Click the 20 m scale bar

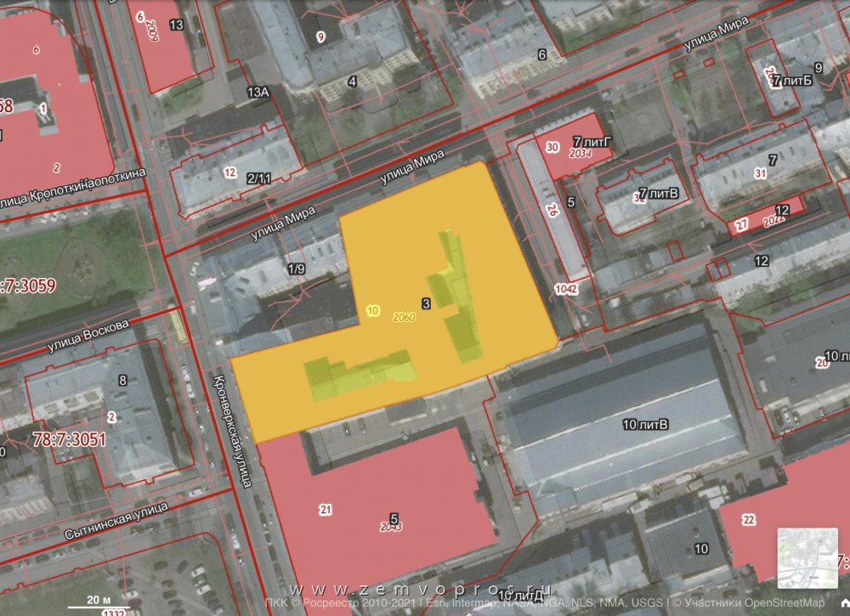pyautogui.click(x=88, y=602)
